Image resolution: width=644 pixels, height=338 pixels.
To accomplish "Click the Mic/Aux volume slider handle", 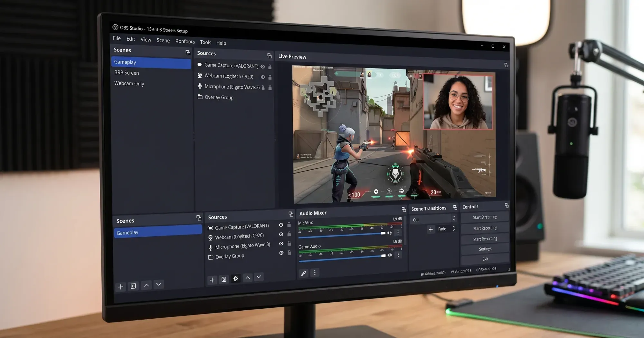I will (383, 233).
